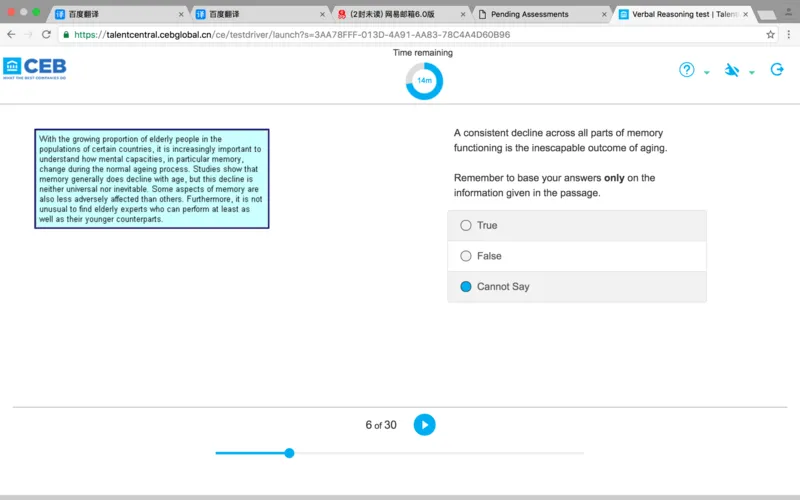The image size is (800, 500).
Task: Select the False answer option
Action: coord(466,256)
